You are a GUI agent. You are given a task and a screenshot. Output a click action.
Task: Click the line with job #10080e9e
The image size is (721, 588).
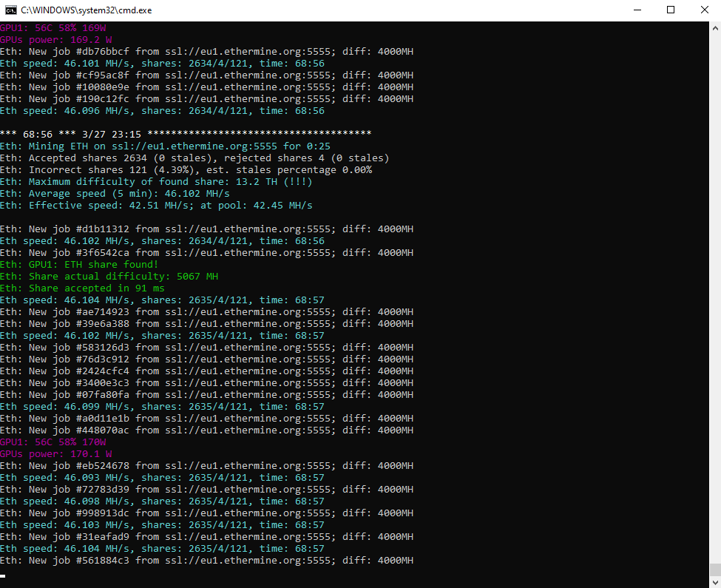(x=206, y=87)
